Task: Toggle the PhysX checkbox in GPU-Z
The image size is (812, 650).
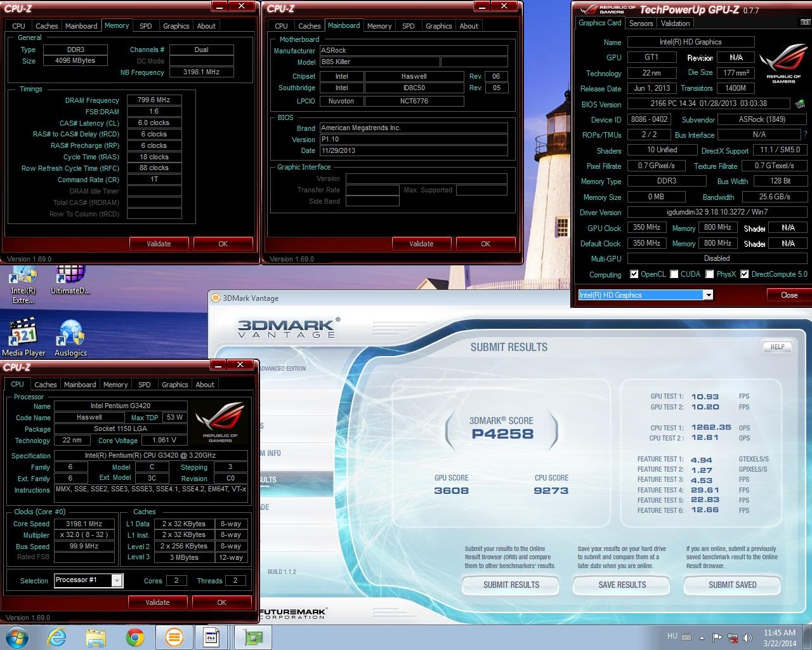Action: [x=710, y=274]
